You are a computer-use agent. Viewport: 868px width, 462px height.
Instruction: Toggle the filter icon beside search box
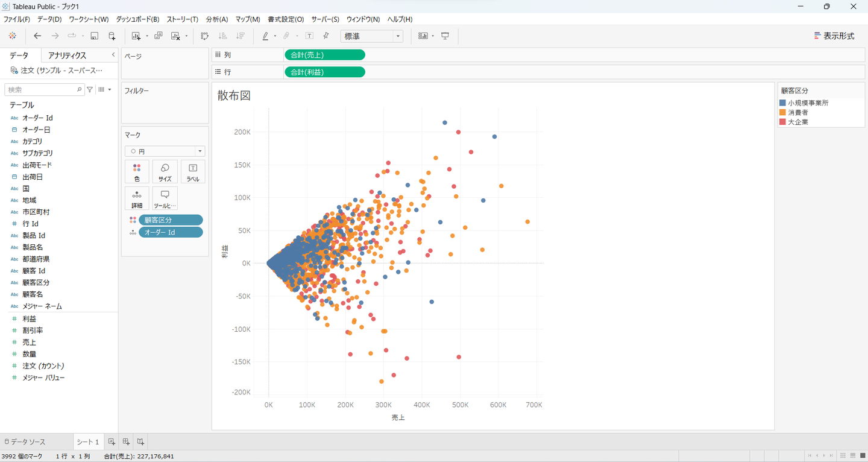90,89
